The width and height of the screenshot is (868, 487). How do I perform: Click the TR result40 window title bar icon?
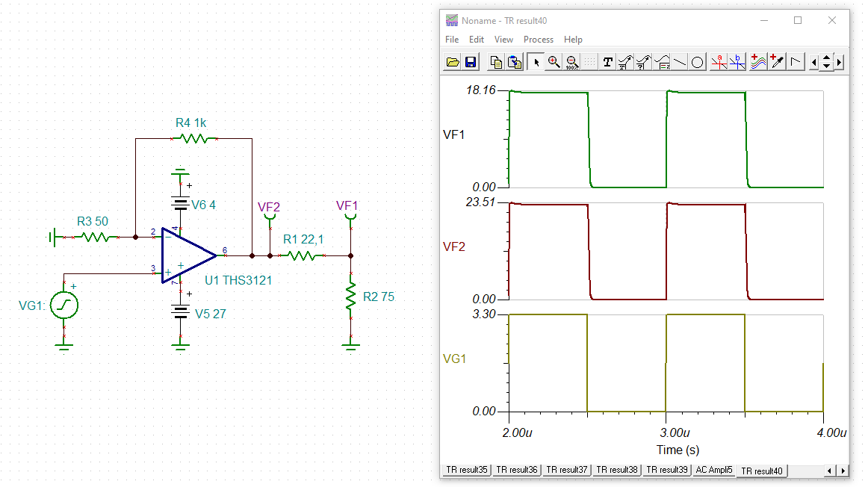452,20
